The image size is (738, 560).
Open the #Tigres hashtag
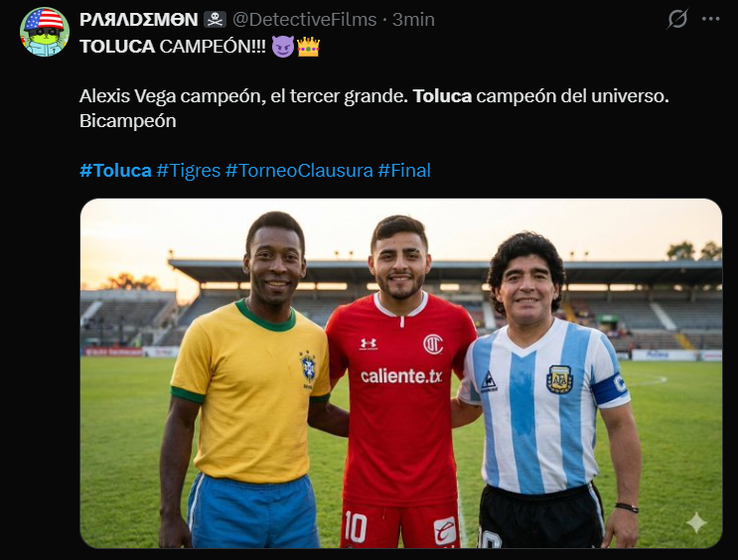tap(189, 170)
